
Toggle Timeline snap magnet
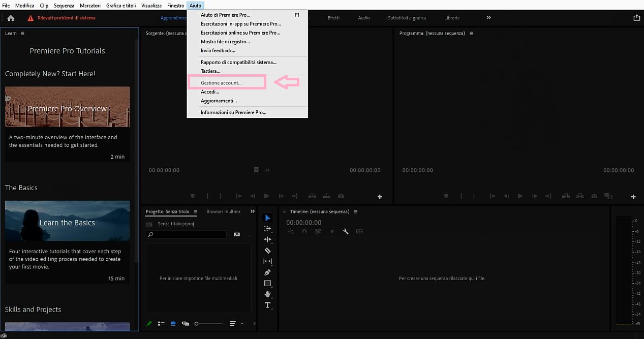pos(304,232)
